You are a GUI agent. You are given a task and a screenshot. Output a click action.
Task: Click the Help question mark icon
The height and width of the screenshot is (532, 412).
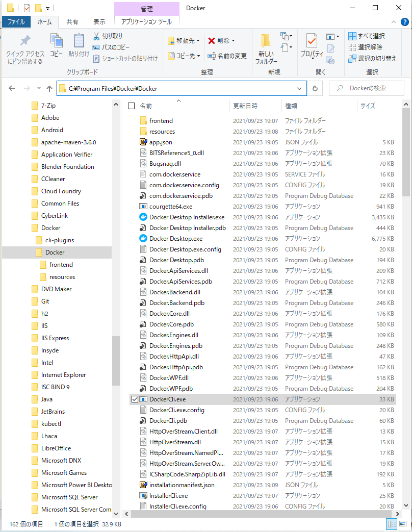point(404,22)
